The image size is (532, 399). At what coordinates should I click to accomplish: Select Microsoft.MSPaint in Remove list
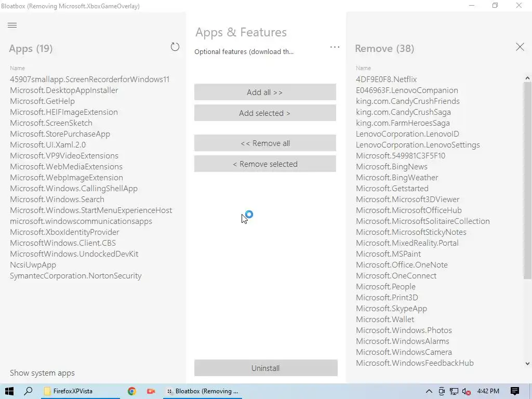(x=388, y=254)
